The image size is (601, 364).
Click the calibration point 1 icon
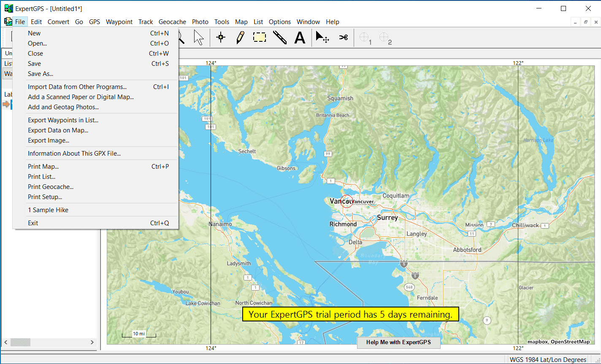click(365, 38)
